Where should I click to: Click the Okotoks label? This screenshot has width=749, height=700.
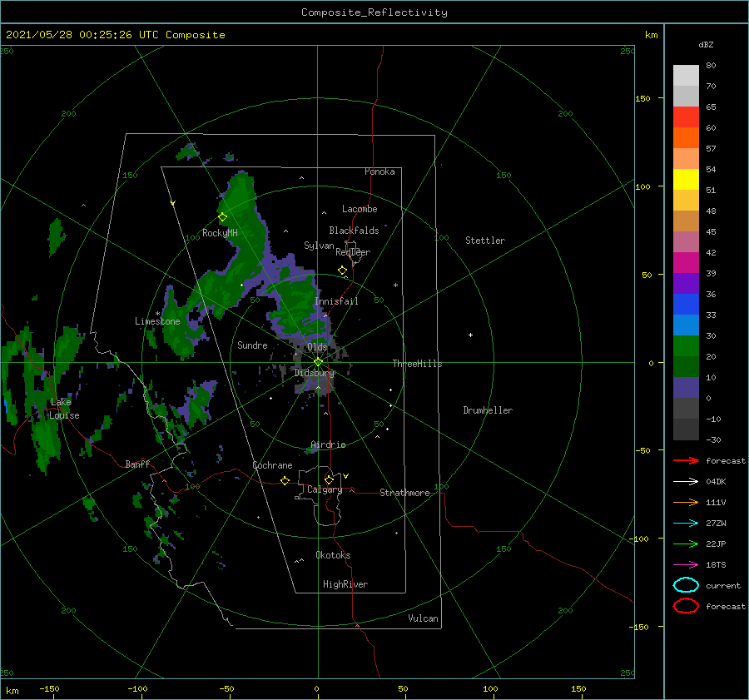coord(333,555)
